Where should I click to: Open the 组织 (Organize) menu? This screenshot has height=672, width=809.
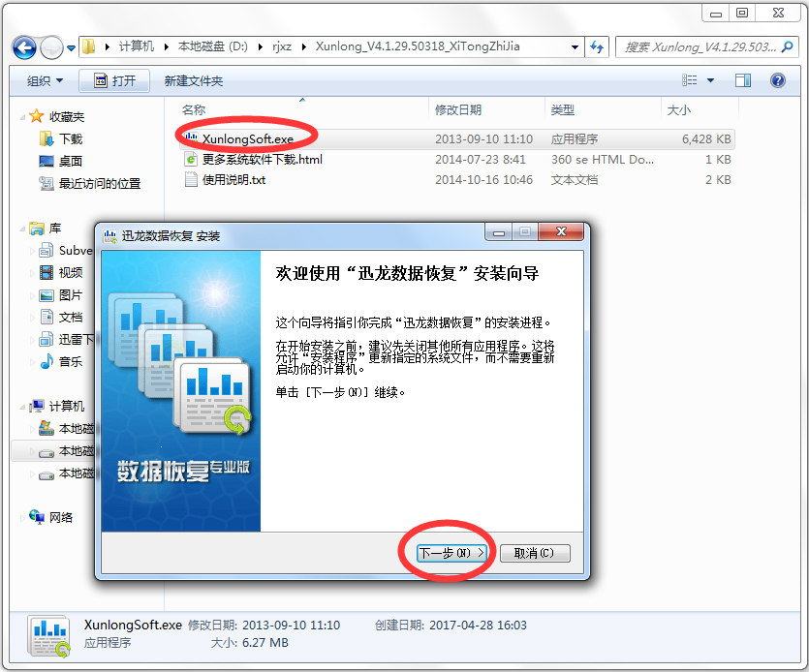click(45, 80)
